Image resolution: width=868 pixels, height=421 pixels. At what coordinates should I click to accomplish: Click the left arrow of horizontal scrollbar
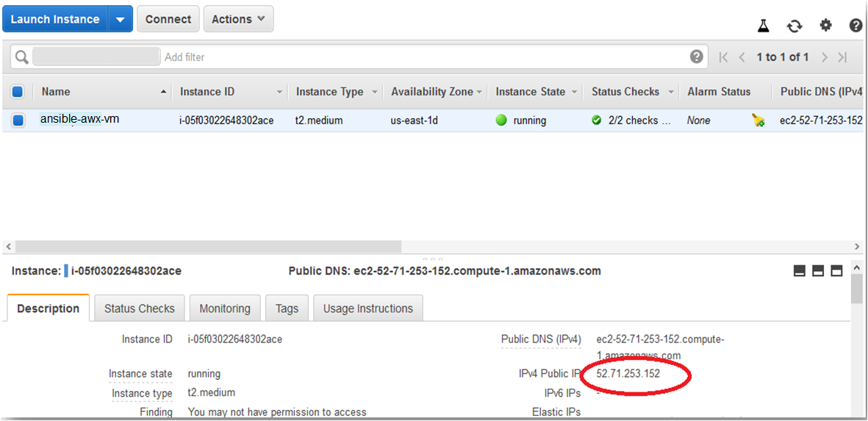point(8,246)
